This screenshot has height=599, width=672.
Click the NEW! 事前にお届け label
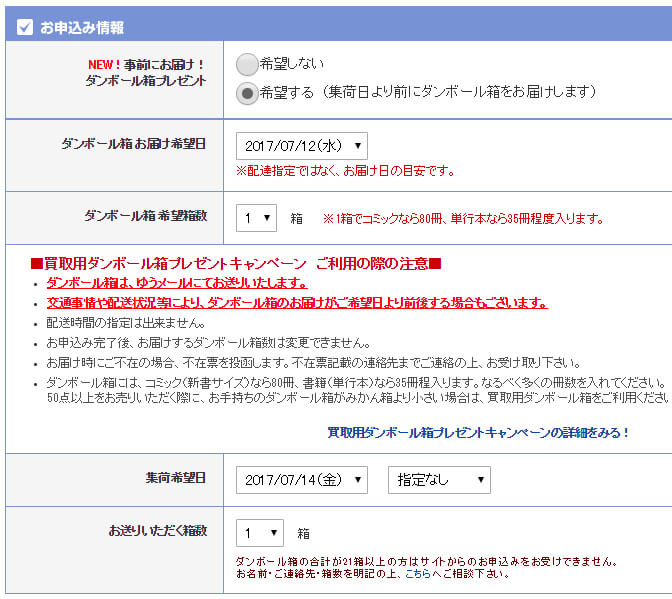(x=147, y=63)
